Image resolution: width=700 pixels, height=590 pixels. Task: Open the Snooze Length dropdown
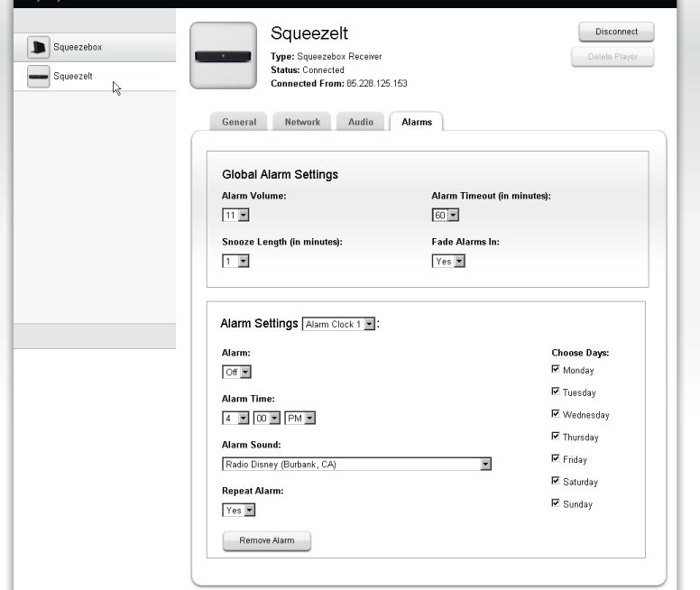(x=235, y=262)
